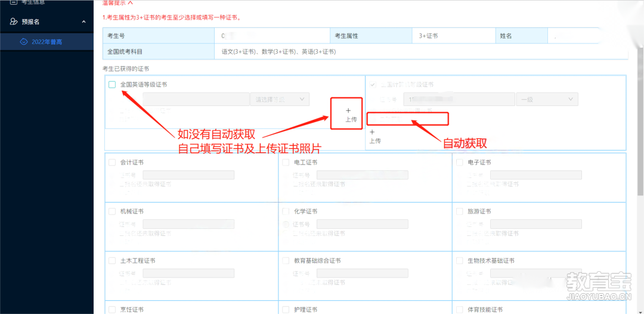644x314 pixels.
Task: Enable the 电工证书 checkbox
Action: [x=286, y=162]
